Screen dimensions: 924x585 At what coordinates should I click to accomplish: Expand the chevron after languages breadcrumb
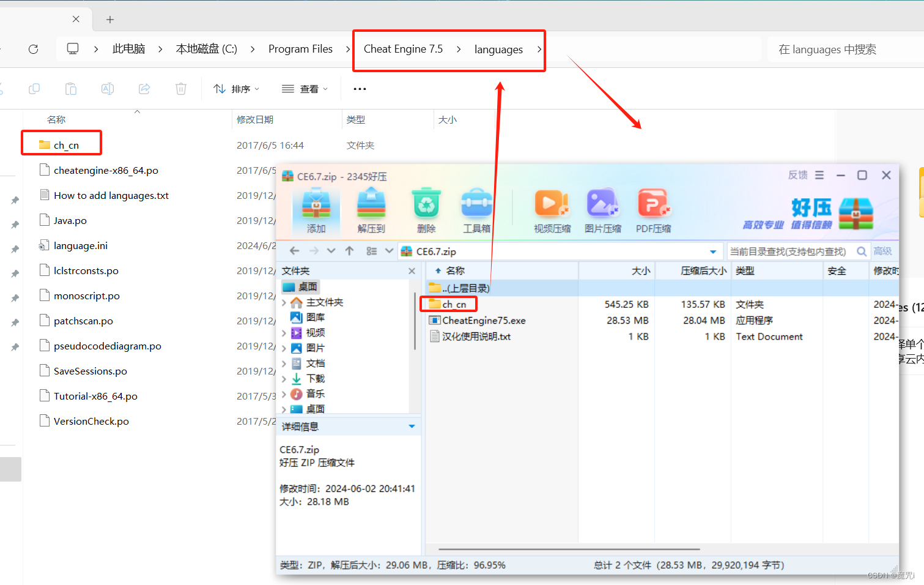coord(539,49)
